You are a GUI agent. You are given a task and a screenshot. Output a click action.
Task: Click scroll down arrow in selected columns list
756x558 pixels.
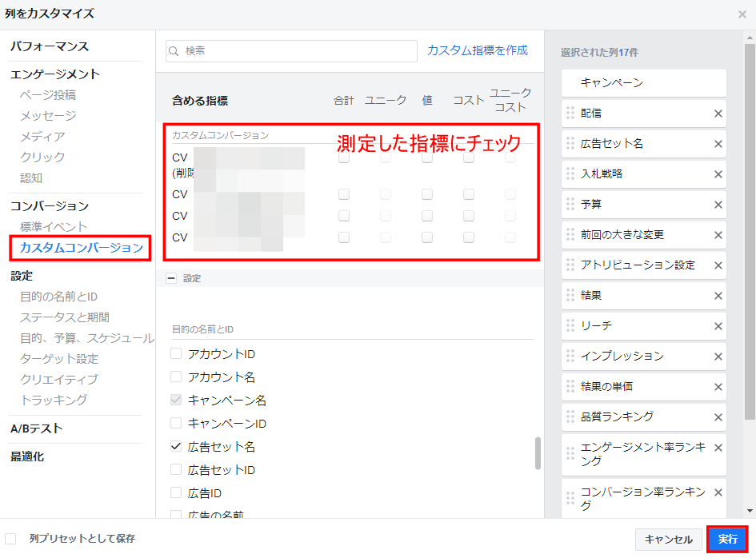(750, 511)
